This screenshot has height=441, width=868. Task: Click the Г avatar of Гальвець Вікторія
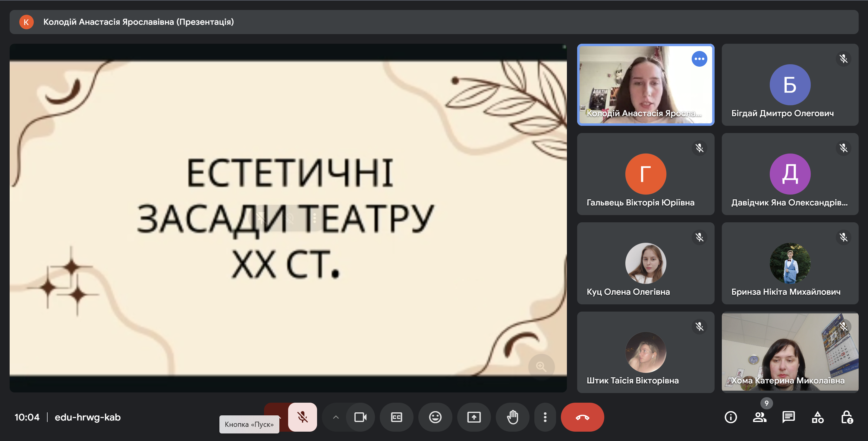point(646,174)
